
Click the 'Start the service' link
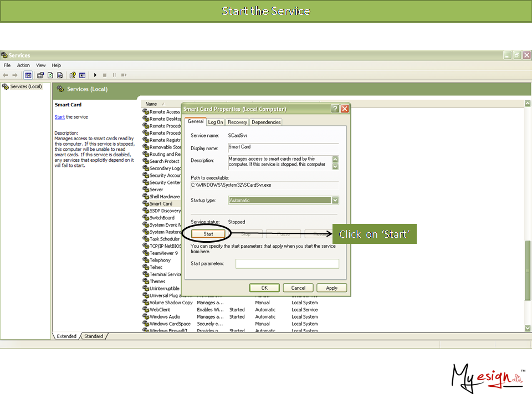point(59,117)
